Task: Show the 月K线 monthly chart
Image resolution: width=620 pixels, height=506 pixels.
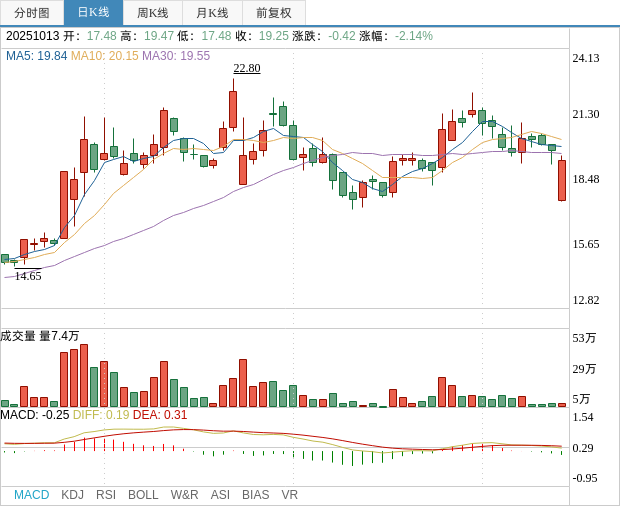Action: click(212, 13)
